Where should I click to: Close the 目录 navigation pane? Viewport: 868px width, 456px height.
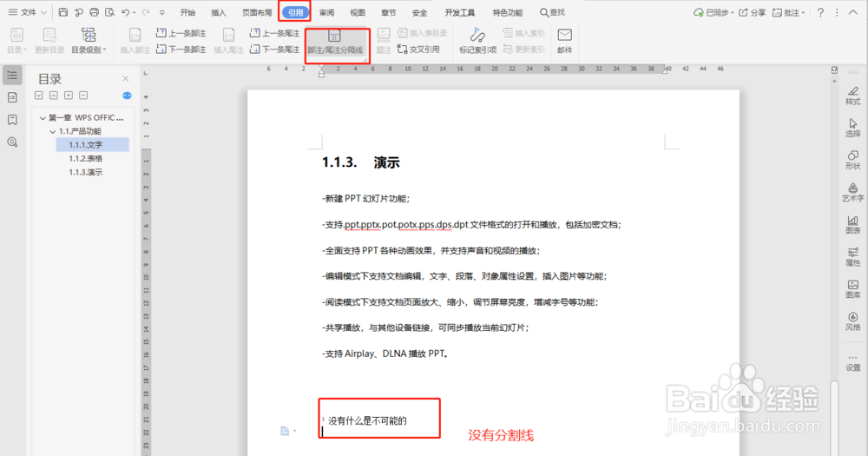[126, 79]
